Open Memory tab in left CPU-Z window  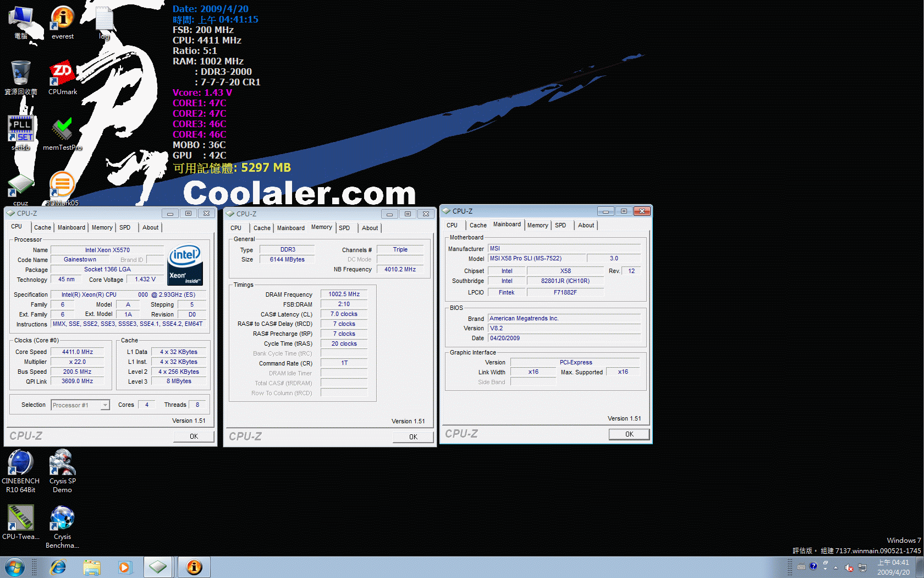tap(102, 227)
